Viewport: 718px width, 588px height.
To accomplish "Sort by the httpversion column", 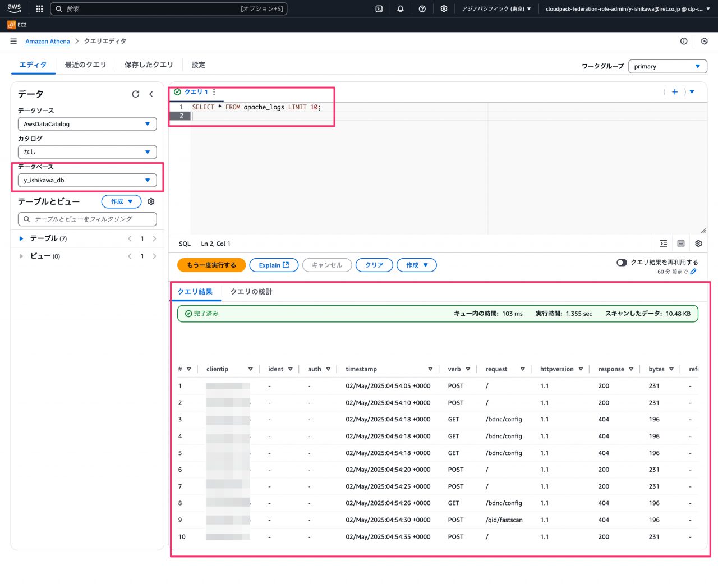I will point(581,369).
